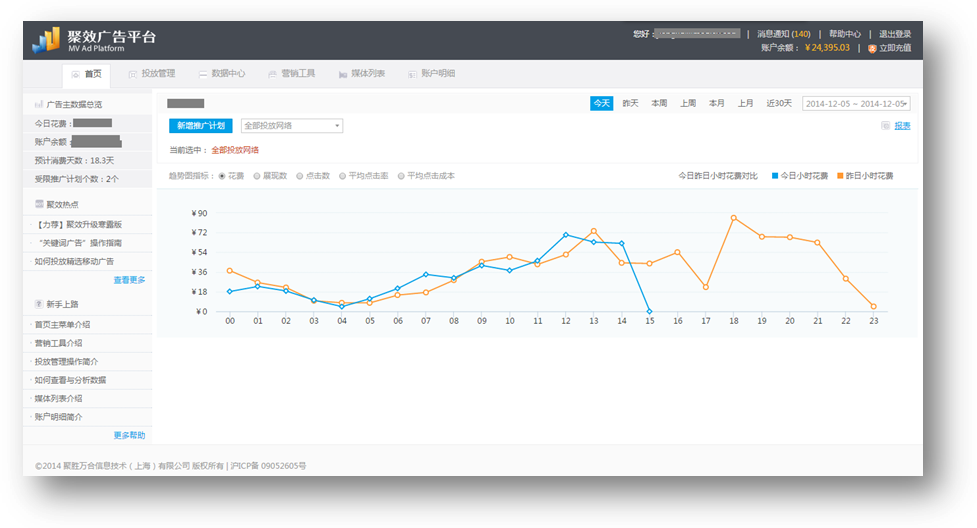Click the question mark icon by 新手上路
The image size is (977, 528).
39,304
